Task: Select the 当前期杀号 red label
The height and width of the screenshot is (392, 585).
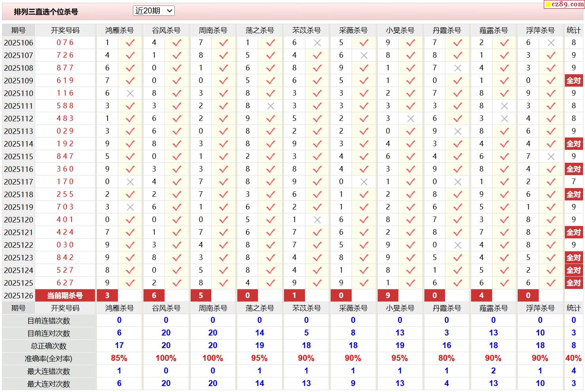Action: click(65, 296)
